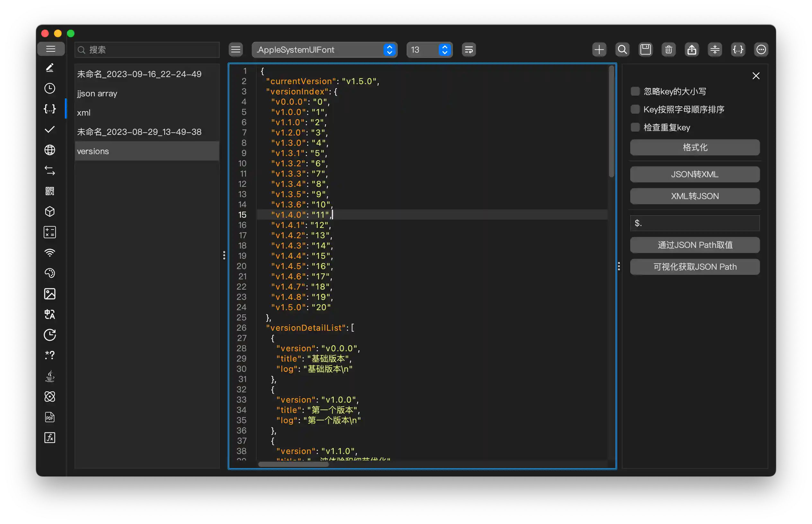
Task: Click the floppy disk save icon
Action: click(x=645, y=50)
